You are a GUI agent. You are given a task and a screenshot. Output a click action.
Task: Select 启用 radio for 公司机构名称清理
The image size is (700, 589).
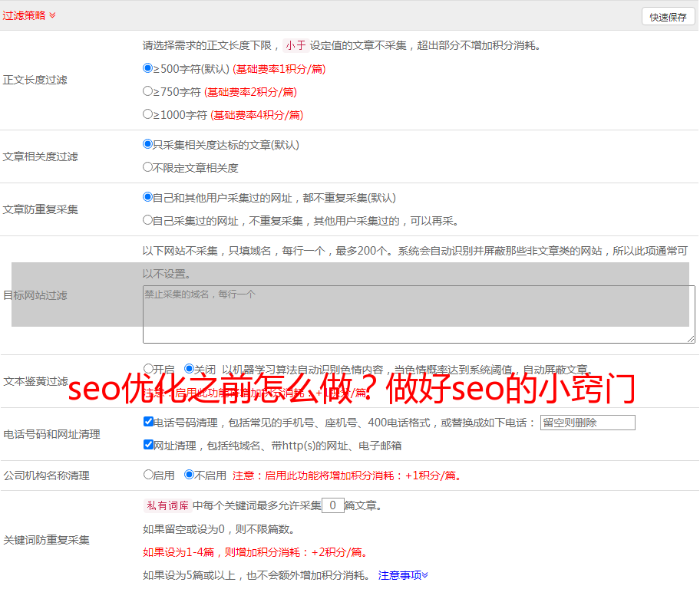point(148,475)
